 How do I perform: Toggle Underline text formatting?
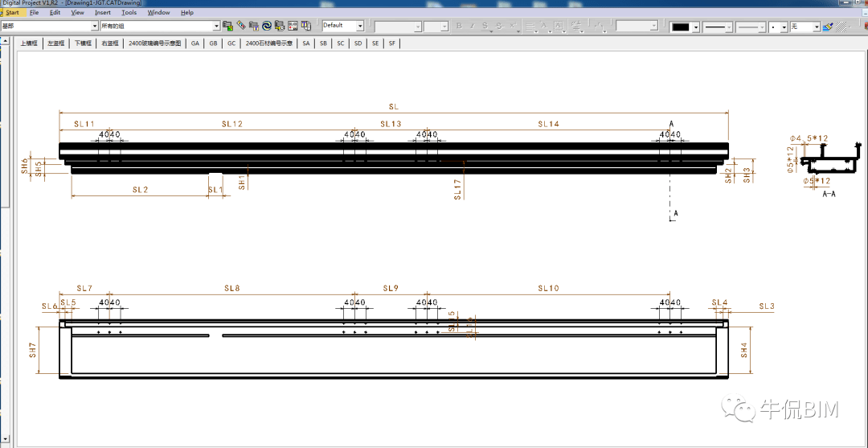pos(485,26)
